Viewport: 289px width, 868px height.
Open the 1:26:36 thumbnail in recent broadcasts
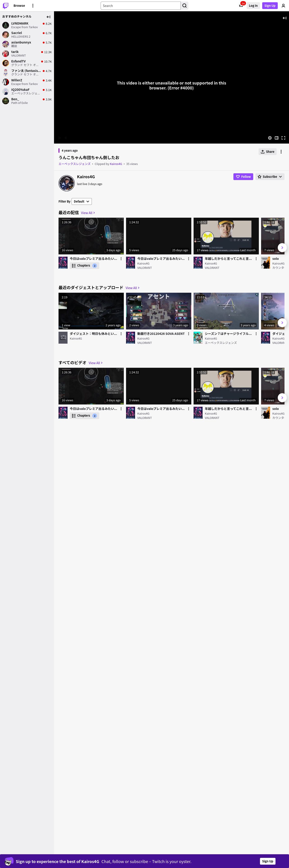[91, 236]
